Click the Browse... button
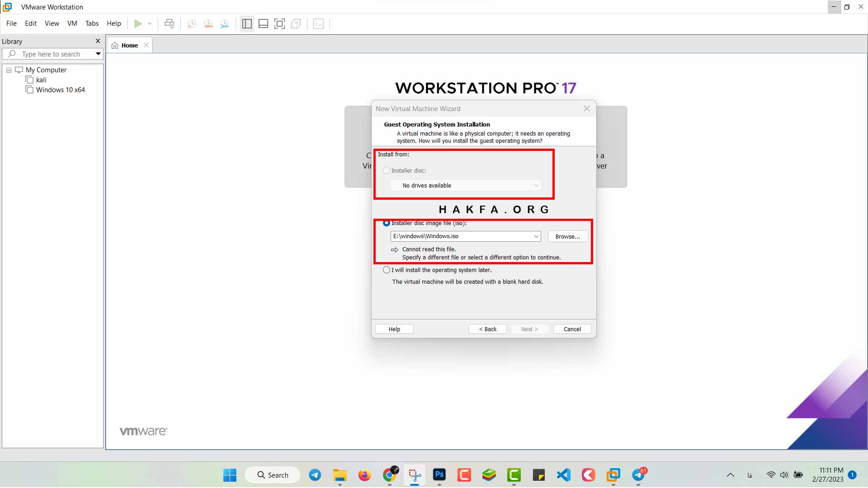 tap(567, 236)
